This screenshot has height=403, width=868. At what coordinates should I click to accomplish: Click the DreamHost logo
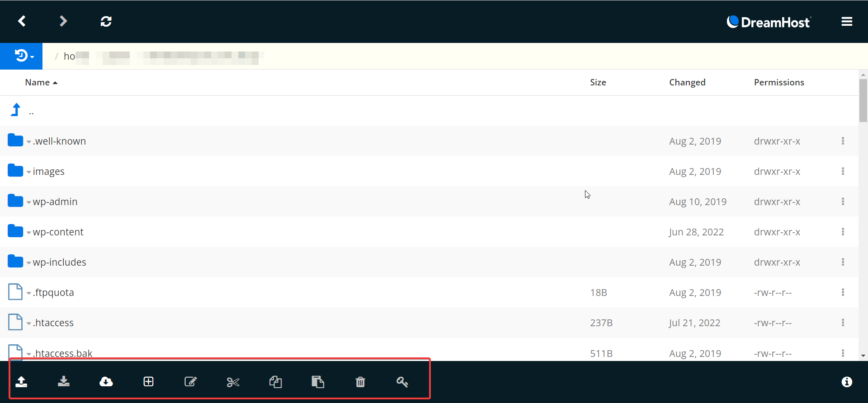click(x=769, y=22)
